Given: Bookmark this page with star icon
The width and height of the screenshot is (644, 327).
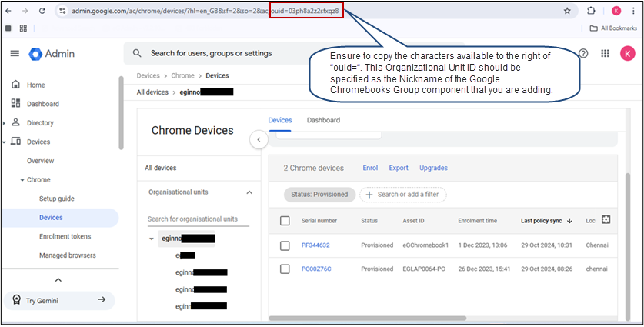Looking at the screenshot, I should tap(567, 11).
